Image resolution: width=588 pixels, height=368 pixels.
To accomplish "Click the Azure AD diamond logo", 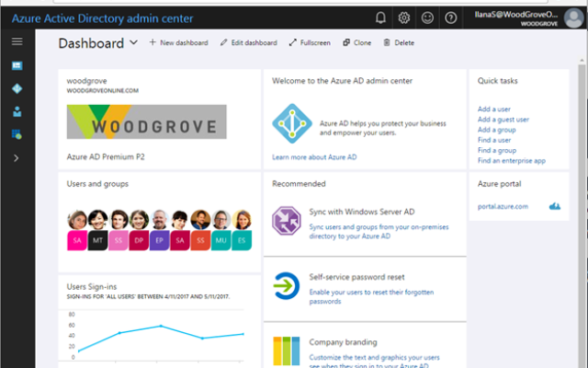I will tap(292, 123).
